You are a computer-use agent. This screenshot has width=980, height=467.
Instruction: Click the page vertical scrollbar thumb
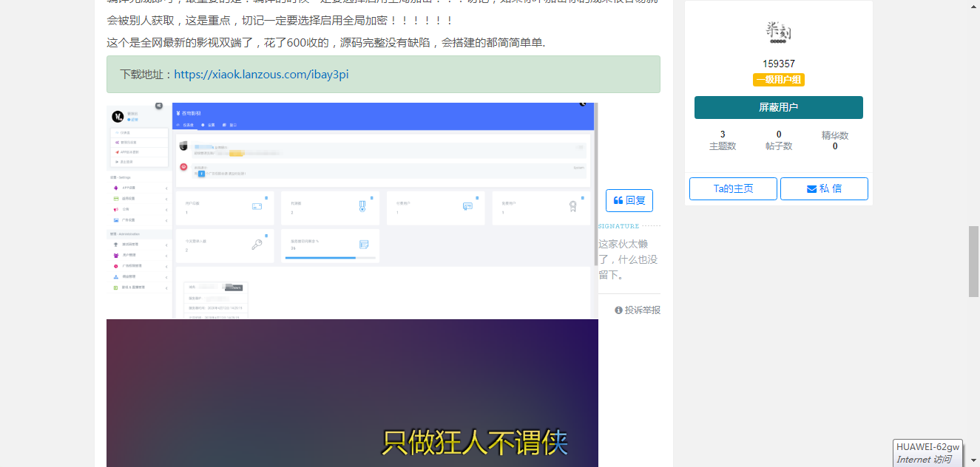(x=974, y=262)
